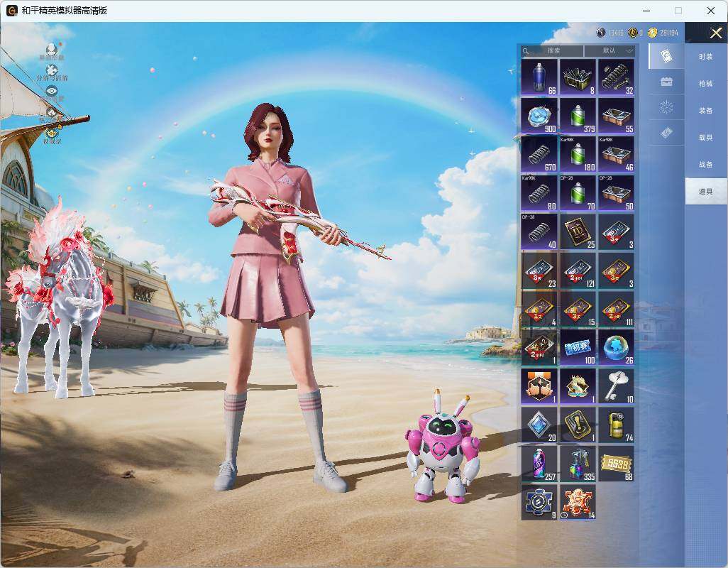Click the gold coin currency 281194

[664, 33]
